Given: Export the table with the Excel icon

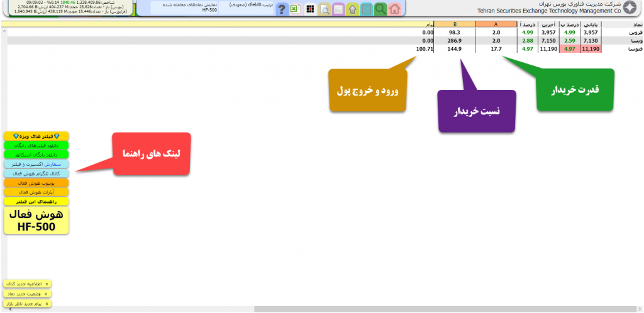Looking at the screenshot, I should (x=296, y=9).
